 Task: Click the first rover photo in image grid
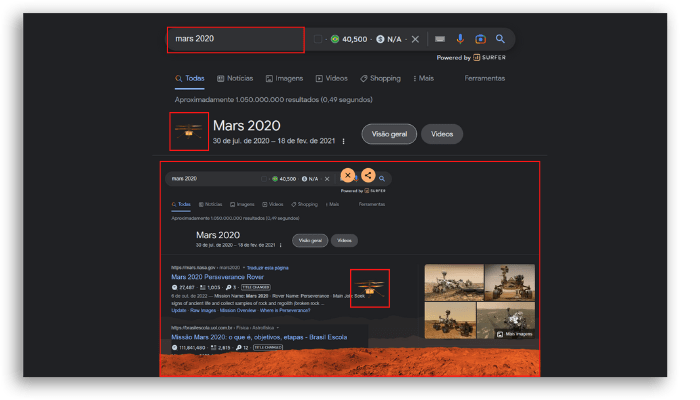pyautogui.click(x=454, y=282)
